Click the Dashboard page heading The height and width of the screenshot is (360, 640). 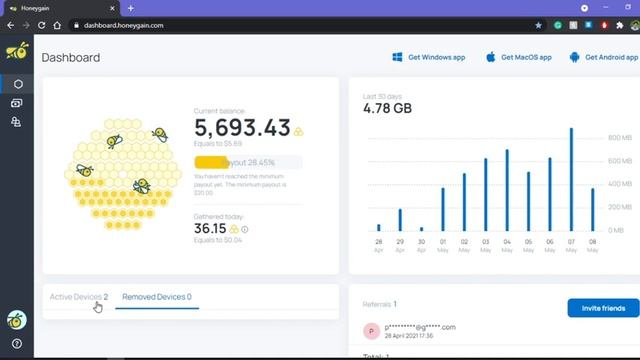(71, 58)
